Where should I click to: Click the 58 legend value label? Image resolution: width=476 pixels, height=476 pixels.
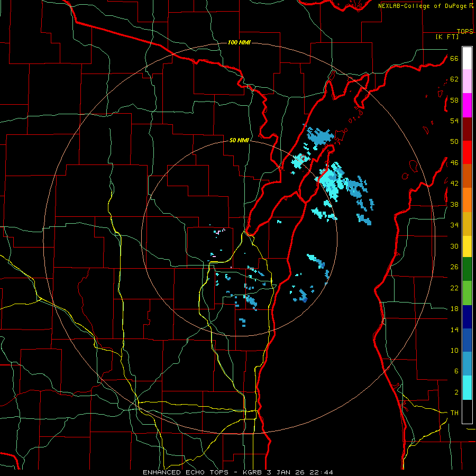pyautogui.click(x=454, y=100)
